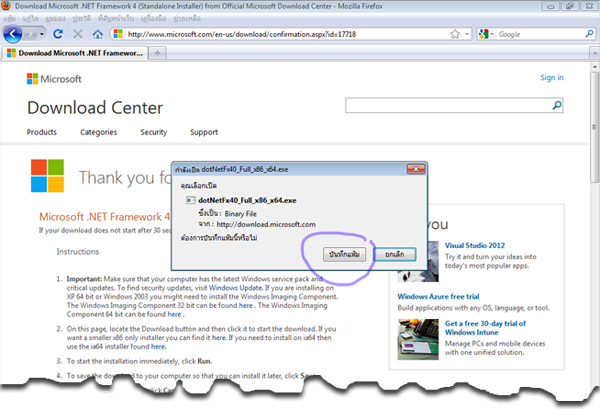Restore down the Firefox window

click(570, 6)
